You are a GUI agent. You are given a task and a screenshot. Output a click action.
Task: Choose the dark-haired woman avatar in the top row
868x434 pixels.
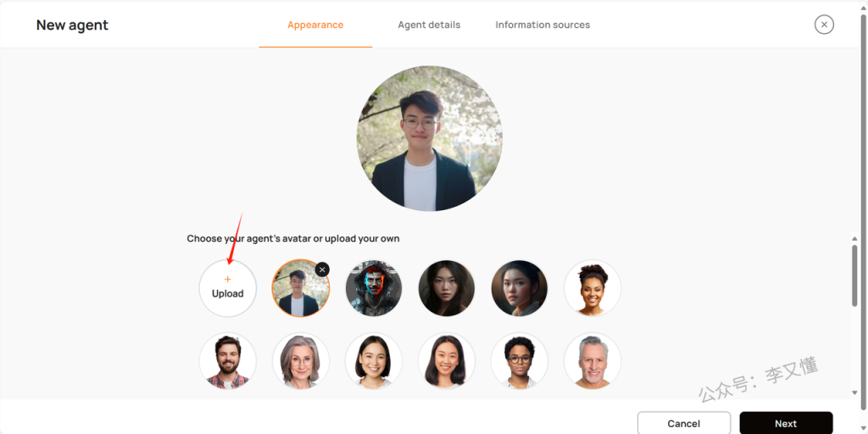[447, 288]
